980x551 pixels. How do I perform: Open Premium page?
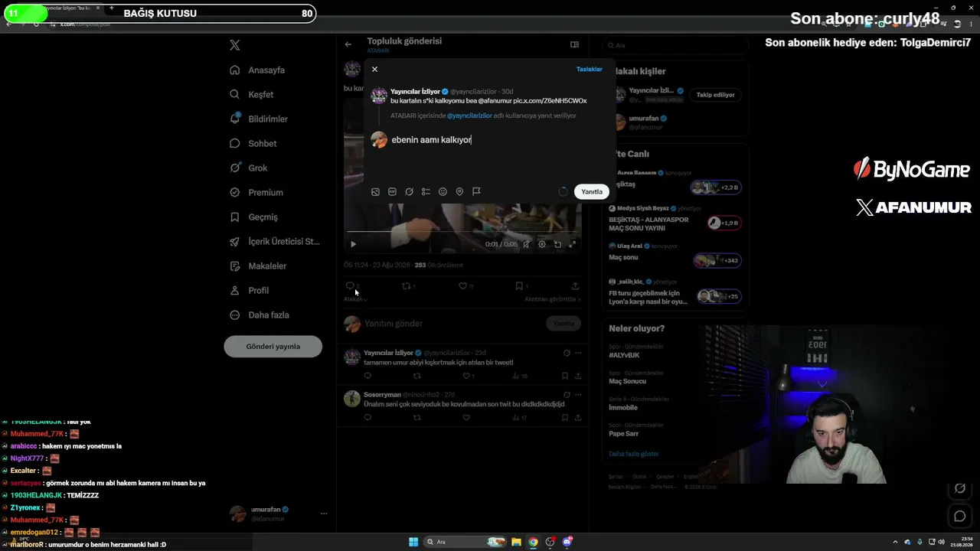click(256, 193)
